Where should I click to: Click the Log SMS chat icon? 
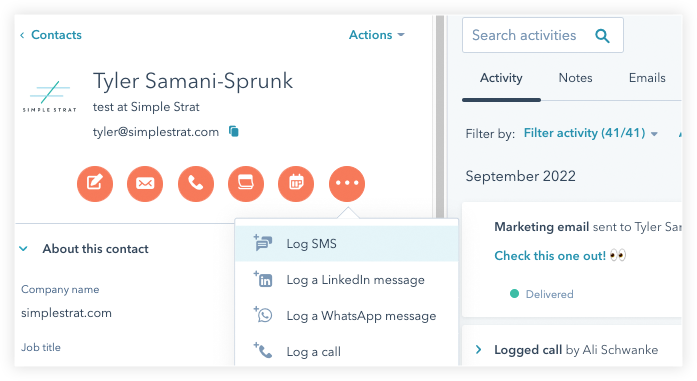[263, 243]
